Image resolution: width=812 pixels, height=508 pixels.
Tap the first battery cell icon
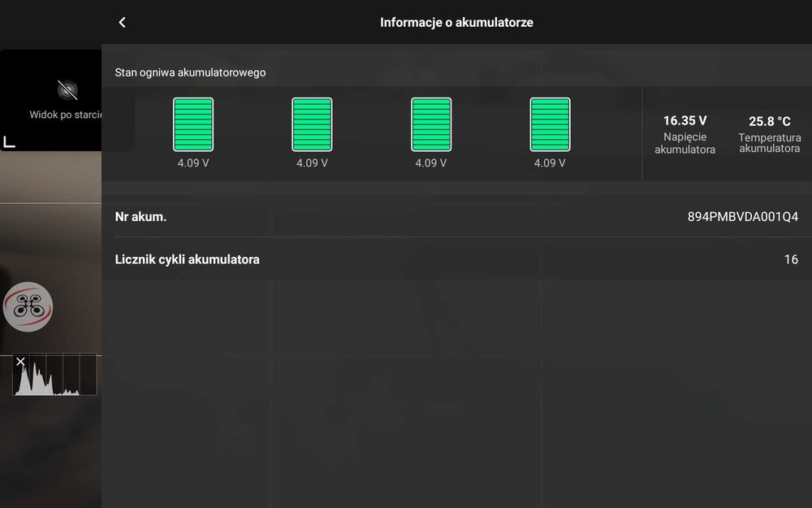tap(193, 124)
